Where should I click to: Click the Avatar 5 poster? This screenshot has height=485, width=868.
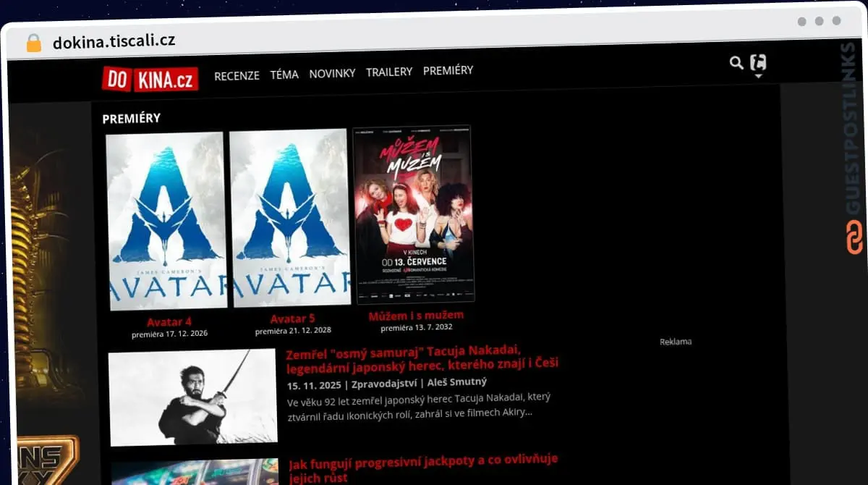[x=289, y=218]
